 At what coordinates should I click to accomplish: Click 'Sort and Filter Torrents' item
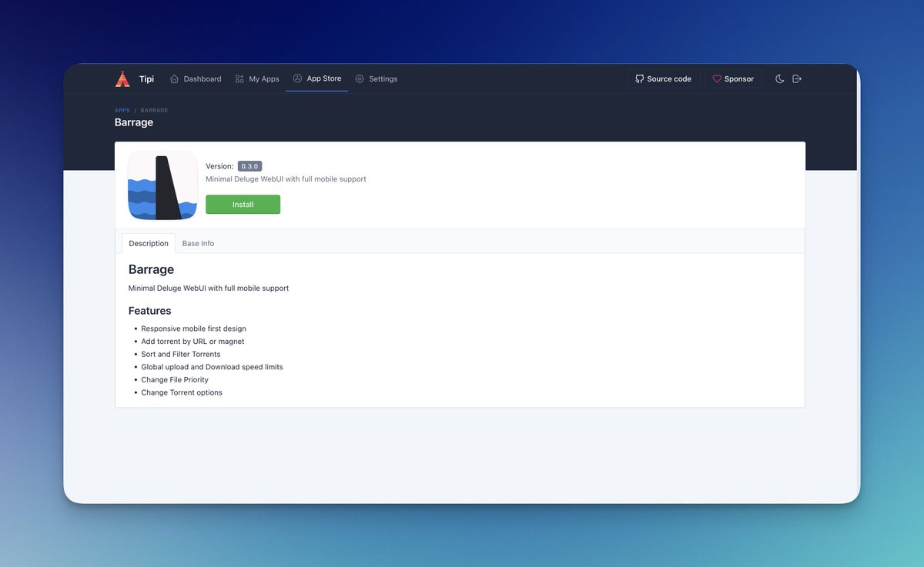coord(180,355)
